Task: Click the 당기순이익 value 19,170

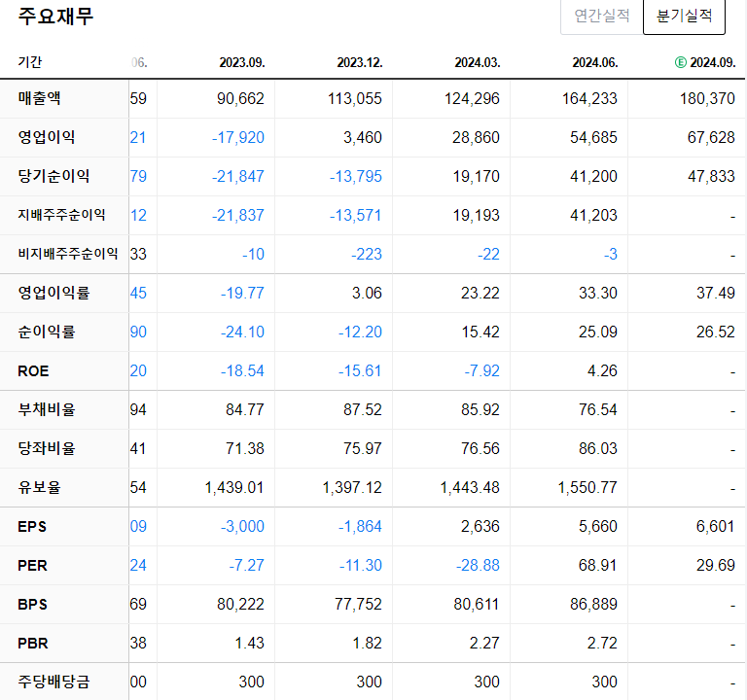Action: (476, 177)
